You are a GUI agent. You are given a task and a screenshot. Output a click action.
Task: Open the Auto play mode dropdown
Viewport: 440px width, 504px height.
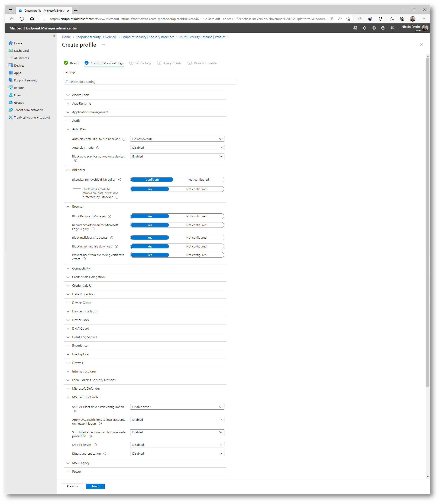pyautogui.click(x=177, y=148)
